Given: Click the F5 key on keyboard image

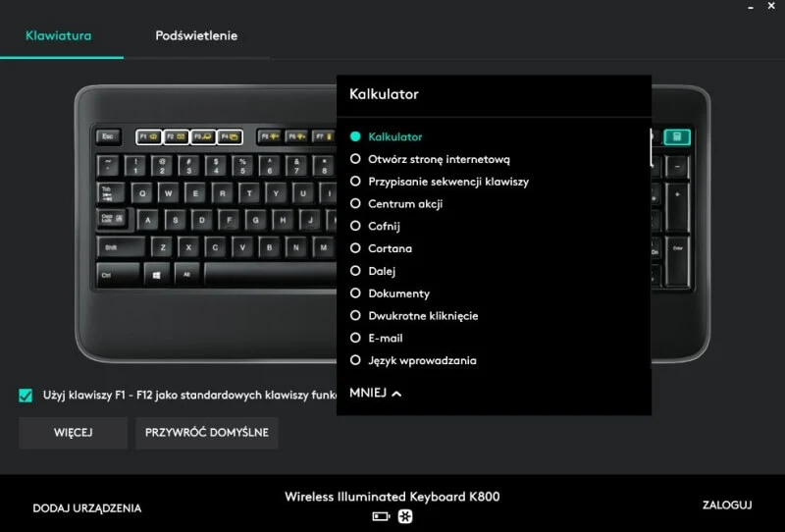Looking at the screenshot, I should tap(269, 136).
